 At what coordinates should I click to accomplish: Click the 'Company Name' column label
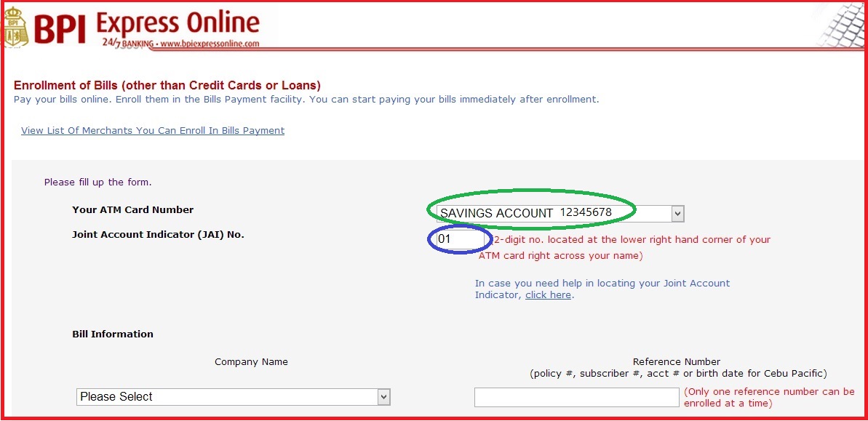tap(251, 362)
